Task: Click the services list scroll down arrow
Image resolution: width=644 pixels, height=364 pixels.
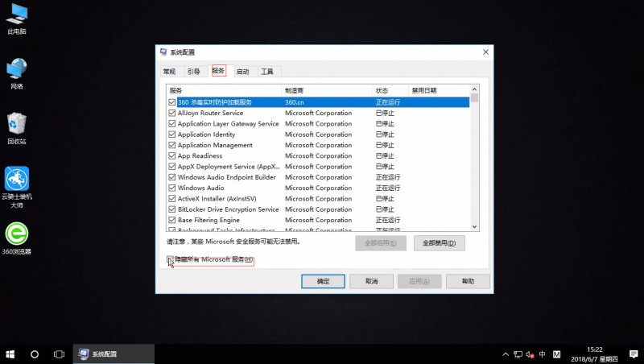Action: (x=474, y=227)
